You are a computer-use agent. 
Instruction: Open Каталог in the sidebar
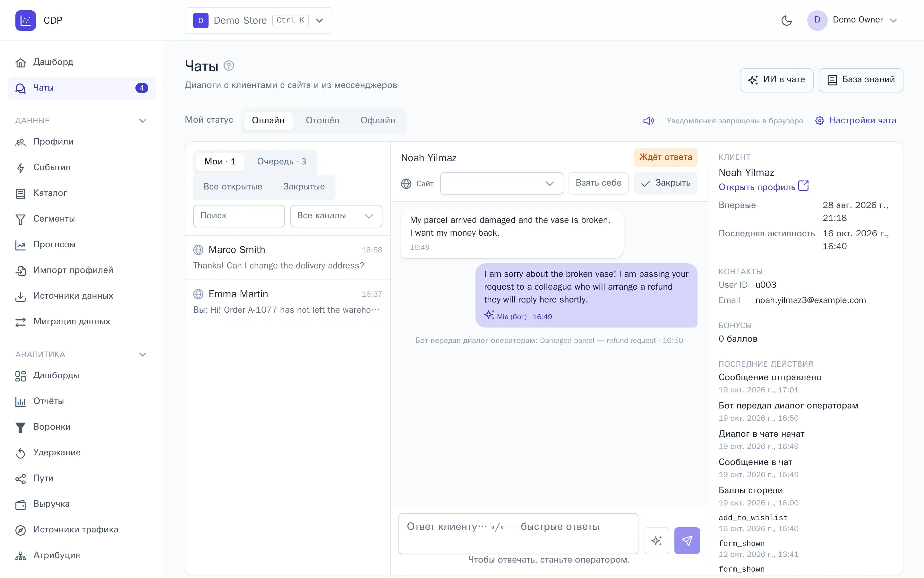pos(82,193)
